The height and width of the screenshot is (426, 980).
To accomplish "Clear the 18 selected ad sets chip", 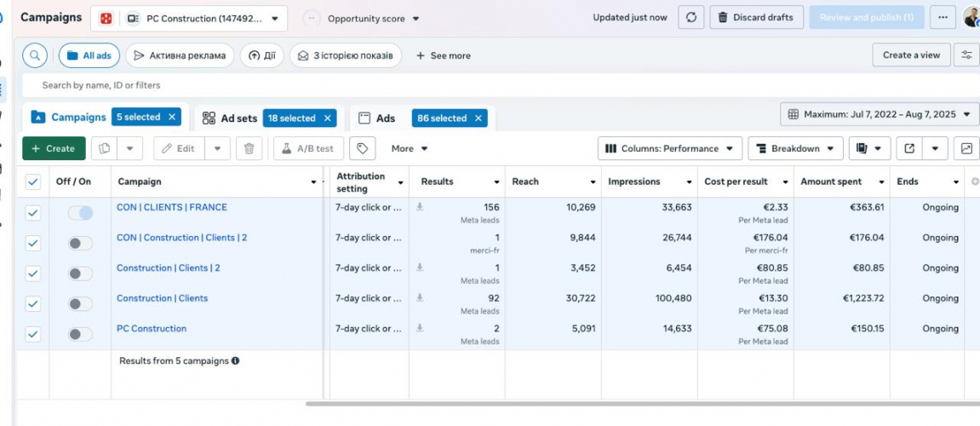I will 327,118.
